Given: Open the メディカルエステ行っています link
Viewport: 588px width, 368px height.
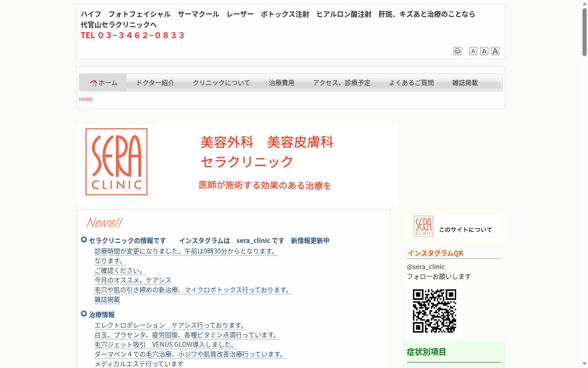Looking at the screenshot, I should point(139,364).
